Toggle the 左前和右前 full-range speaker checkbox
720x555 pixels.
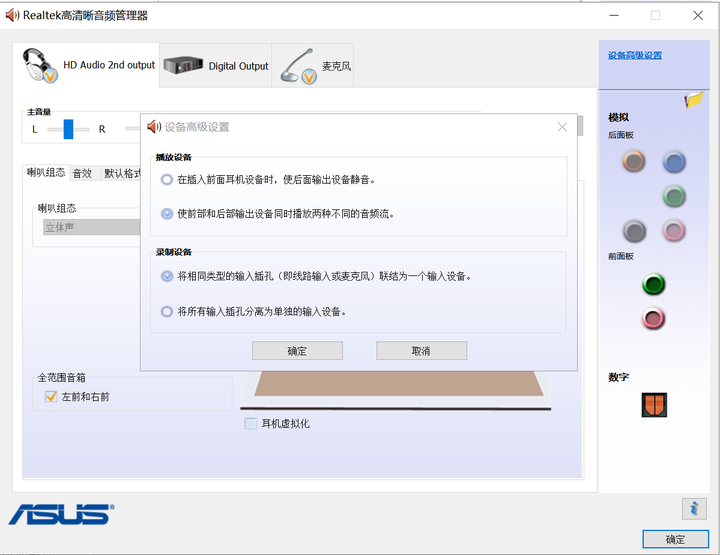(51, 396)
